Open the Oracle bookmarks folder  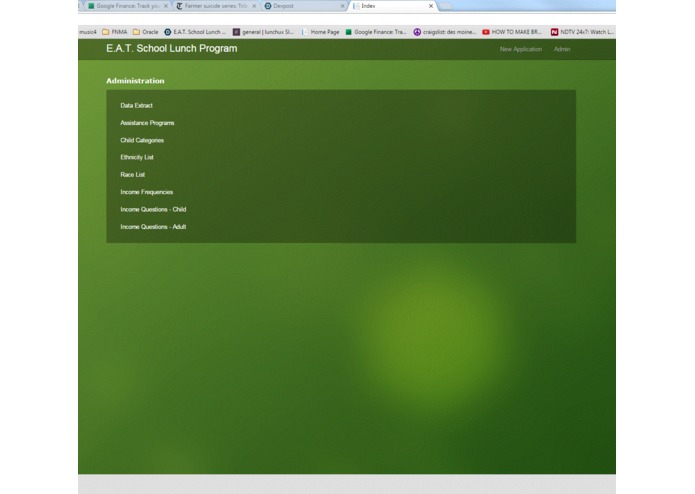tap(145, 32)
